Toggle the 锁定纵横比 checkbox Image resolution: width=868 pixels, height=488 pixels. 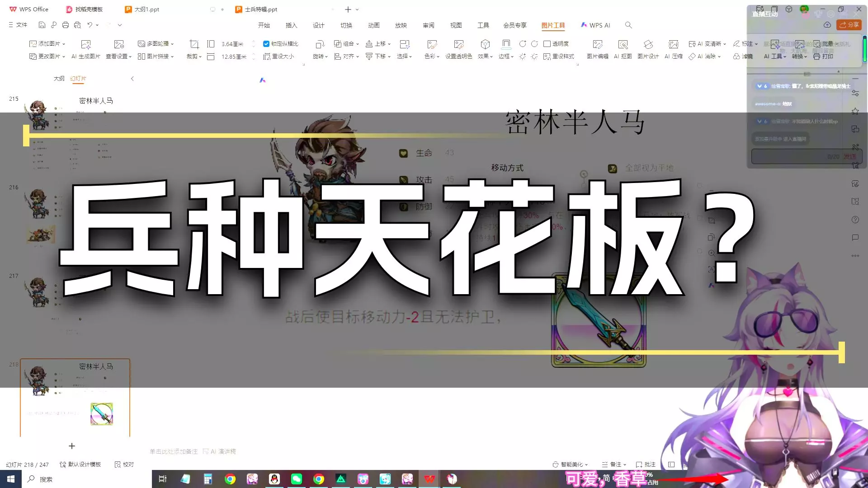[x=266, y=44]
